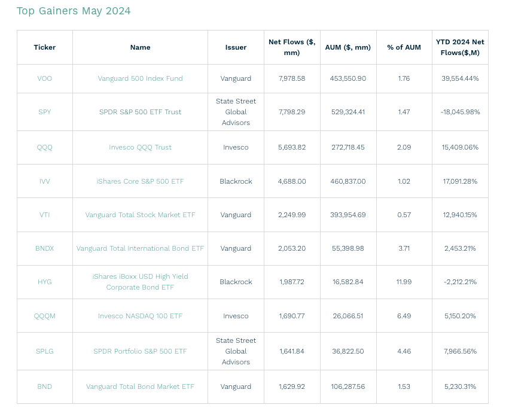Viewport: 506px width, 420px height.
Task: Open the IVV ticker link
Action: (x=44, y=181)
